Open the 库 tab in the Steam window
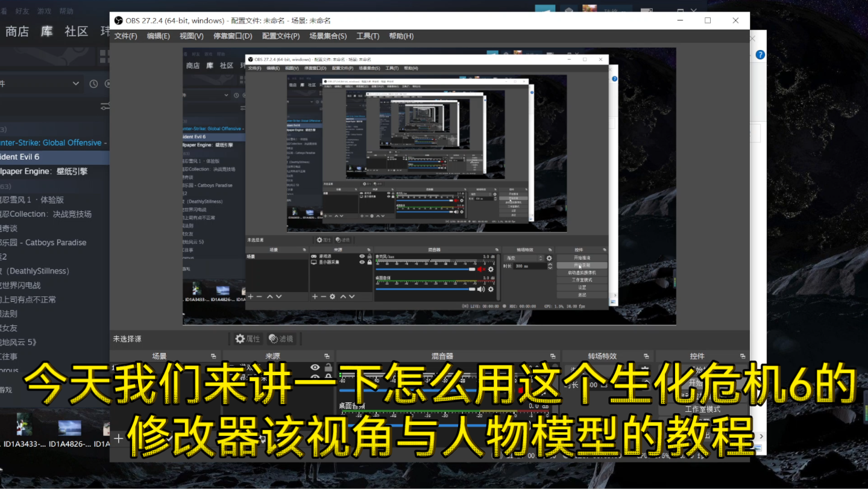The width and height of the screenshot is (868, 489). pos(47,32)
